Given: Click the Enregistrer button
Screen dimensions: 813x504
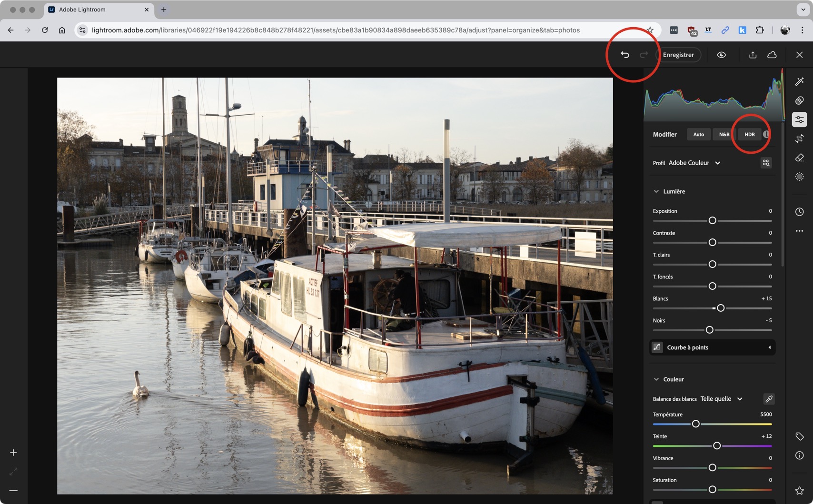Looking at the screenshot, I should 678,55.
